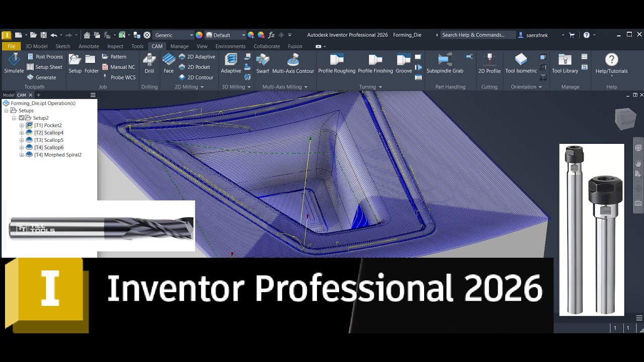Toggle the Setup2 checkbox

[x=22, y=118]
